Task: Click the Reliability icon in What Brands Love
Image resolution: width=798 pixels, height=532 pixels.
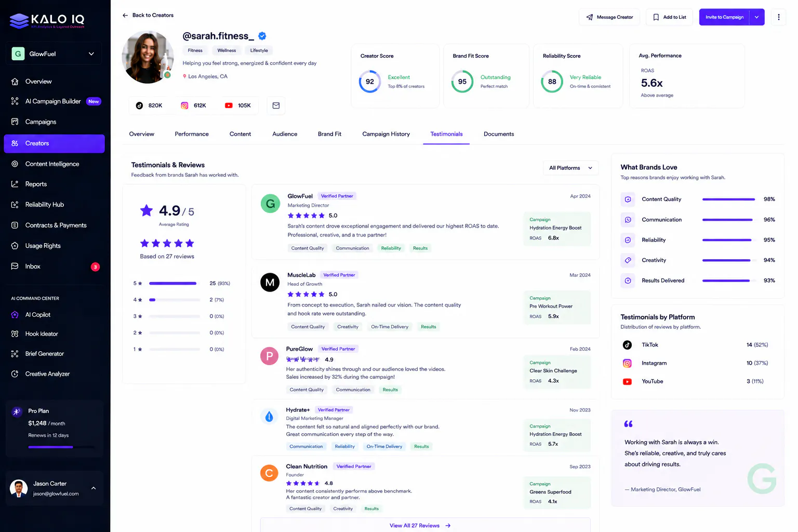Action: tap(628, 240)
